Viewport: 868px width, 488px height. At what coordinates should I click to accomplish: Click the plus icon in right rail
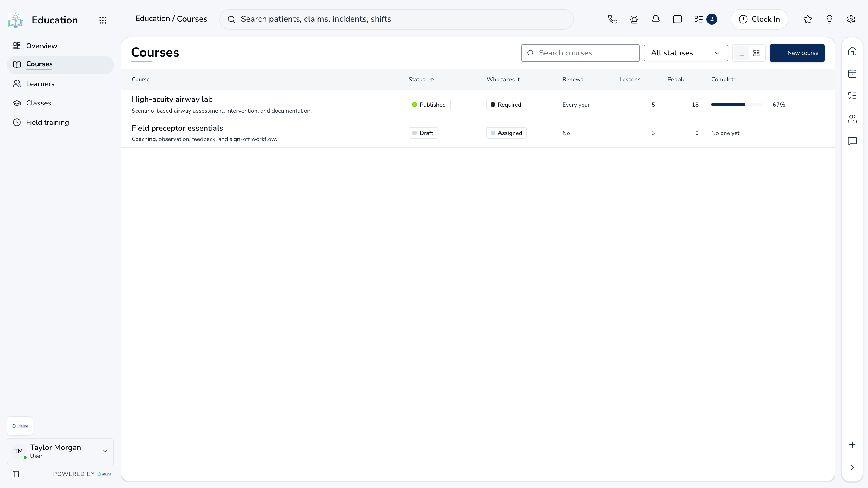coord(852,445)
